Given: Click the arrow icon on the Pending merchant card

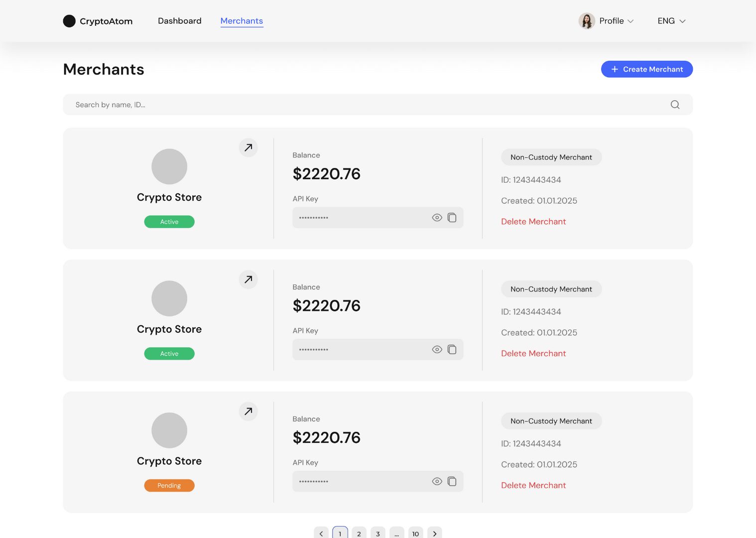Looking at the screenshot, I should [248, 411].
